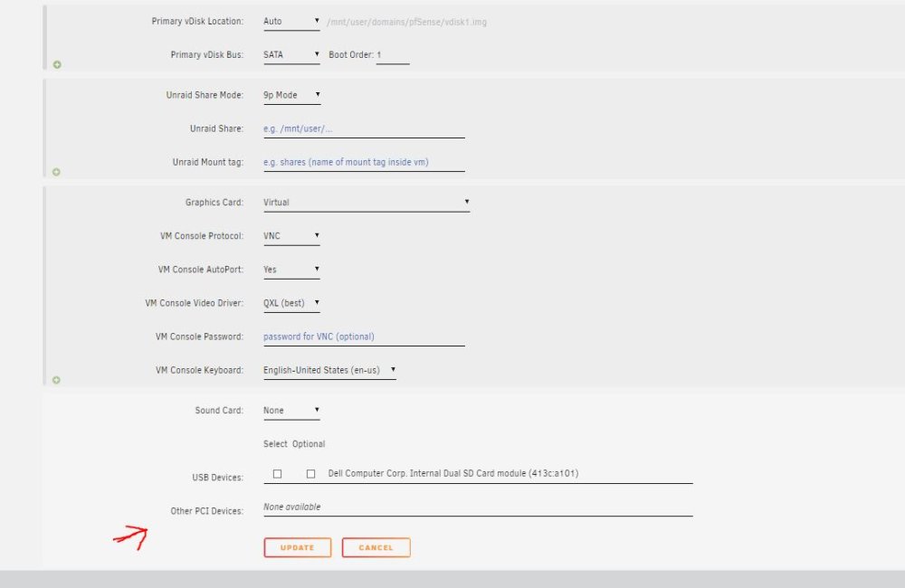Image resolution: width=905 pixels, height=588 pixels.
Task: Click the Dell Computer Corp. SD Card module text
Action: pyautogui.click(x=453, y=473)
